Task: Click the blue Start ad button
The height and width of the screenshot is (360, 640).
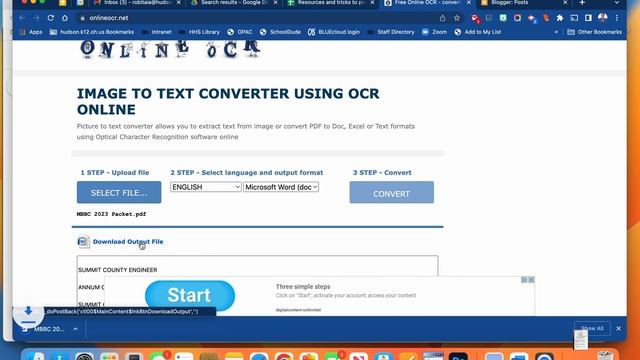Action: [190, 296]
